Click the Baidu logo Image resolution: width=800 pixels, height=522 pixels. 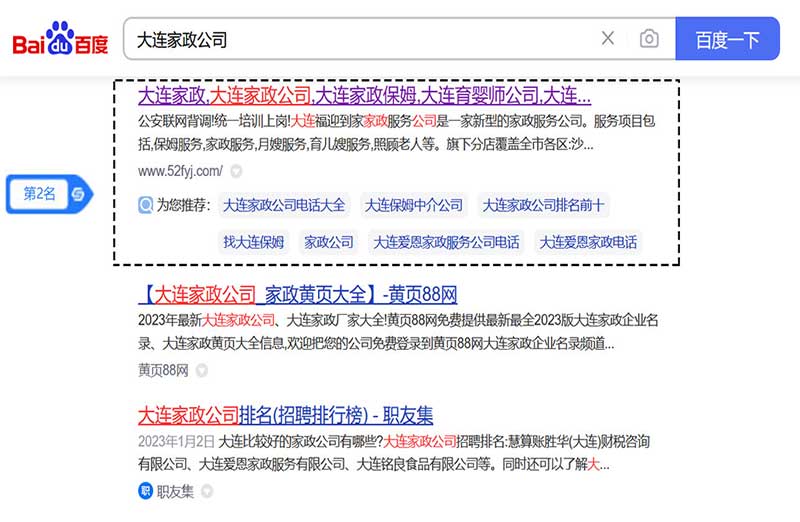click(x=59, y=40)
